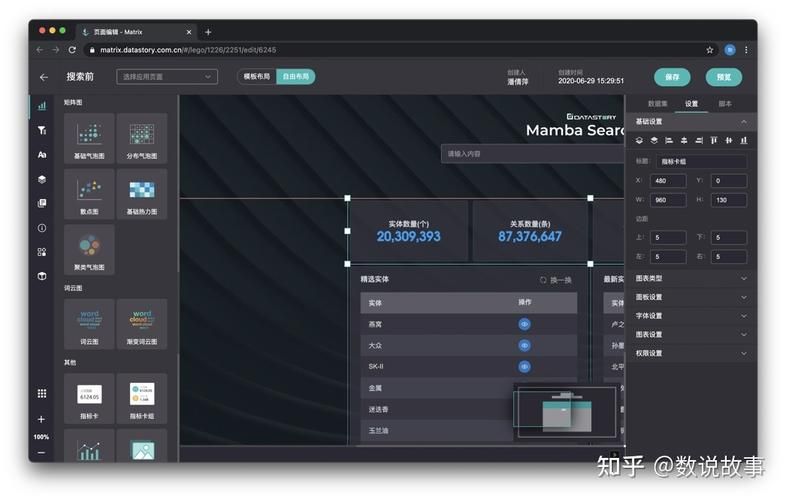Open a new browser tab

(208, 32)
